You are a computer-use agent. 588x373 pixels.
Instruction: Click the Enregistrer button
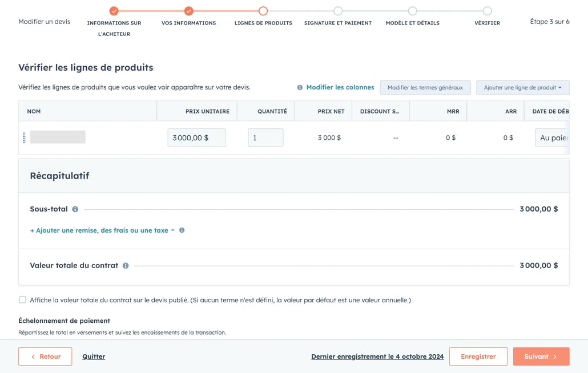point(478,356)
